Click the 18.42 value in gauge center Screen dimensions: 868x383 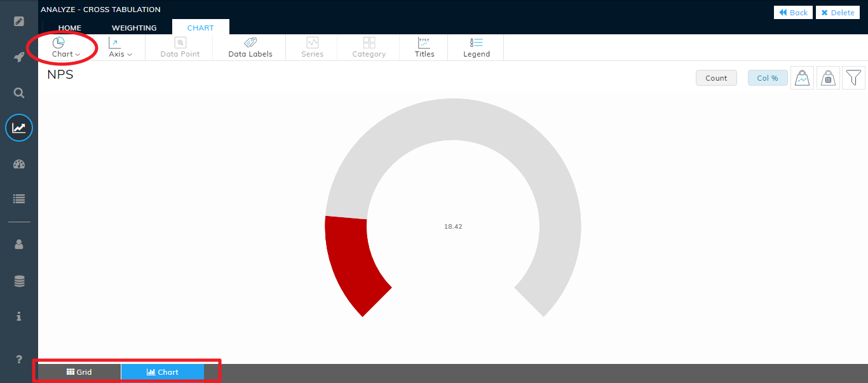pyautogui.click(x=453, y=226)
